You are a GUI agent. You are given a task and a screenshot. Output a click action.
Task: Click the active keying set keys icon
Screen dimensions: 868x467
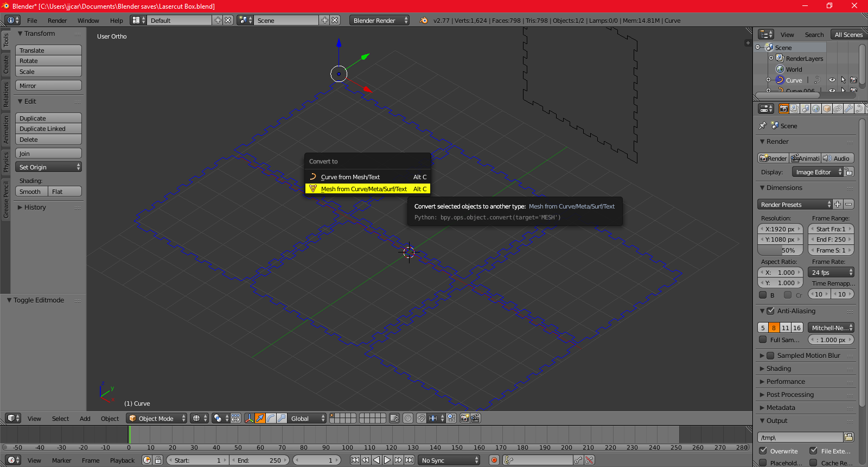point(508,460)
